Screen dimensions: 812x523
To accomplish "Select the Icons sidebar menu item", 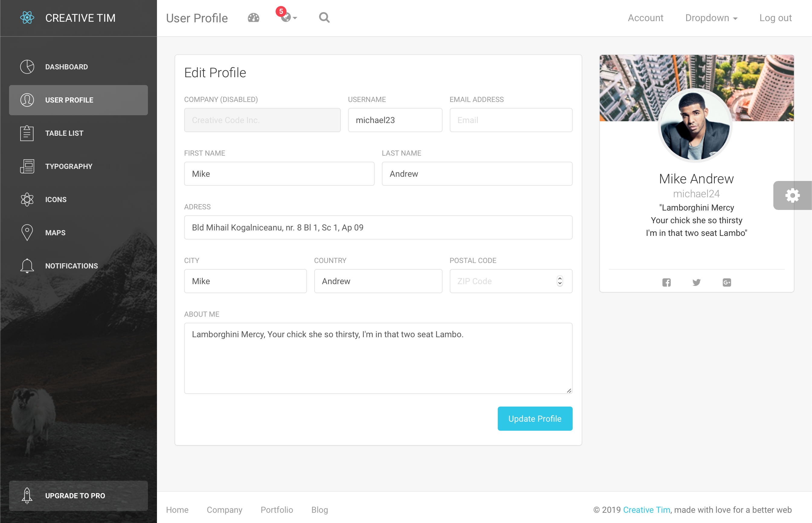I will point(79,199).
